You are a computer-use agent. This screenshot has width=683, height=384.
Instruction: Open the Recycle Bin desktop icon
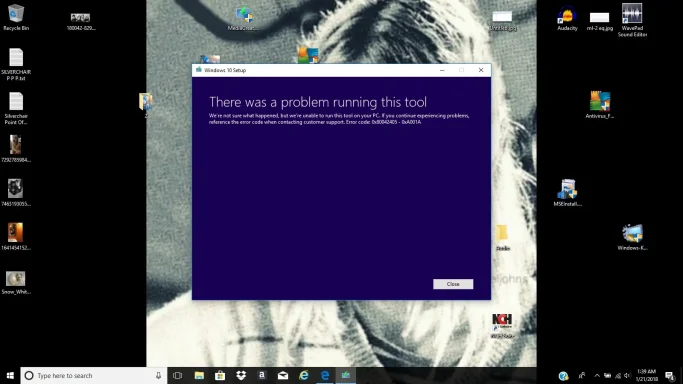(x=16, y=17)
